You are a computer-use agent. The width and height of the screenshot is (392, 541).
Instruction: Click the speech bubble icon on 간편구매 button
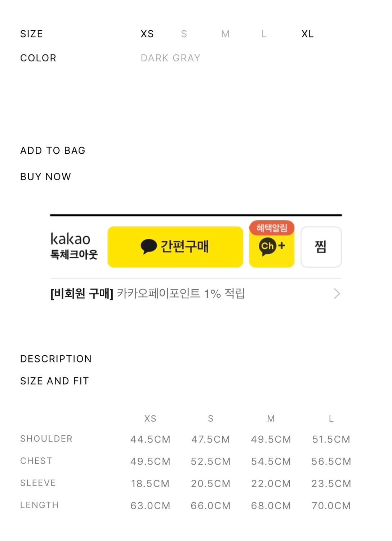tap(150, 246)
